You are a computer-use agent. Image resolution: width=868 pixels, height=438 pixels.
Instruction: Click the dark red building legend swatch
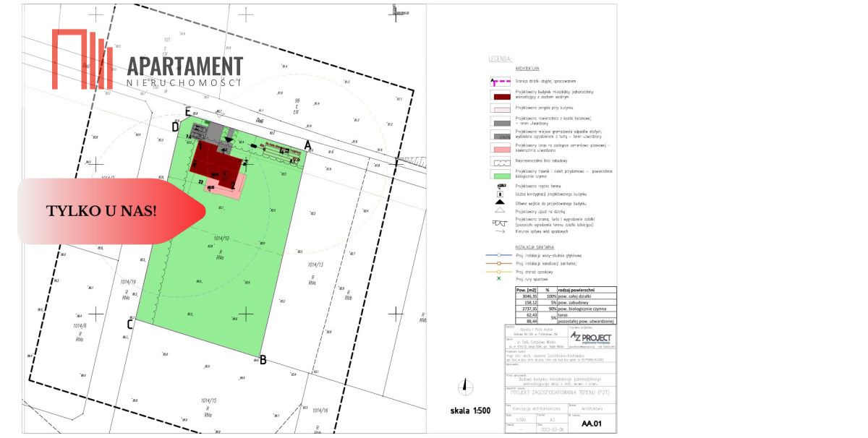(x=501, y=94)
